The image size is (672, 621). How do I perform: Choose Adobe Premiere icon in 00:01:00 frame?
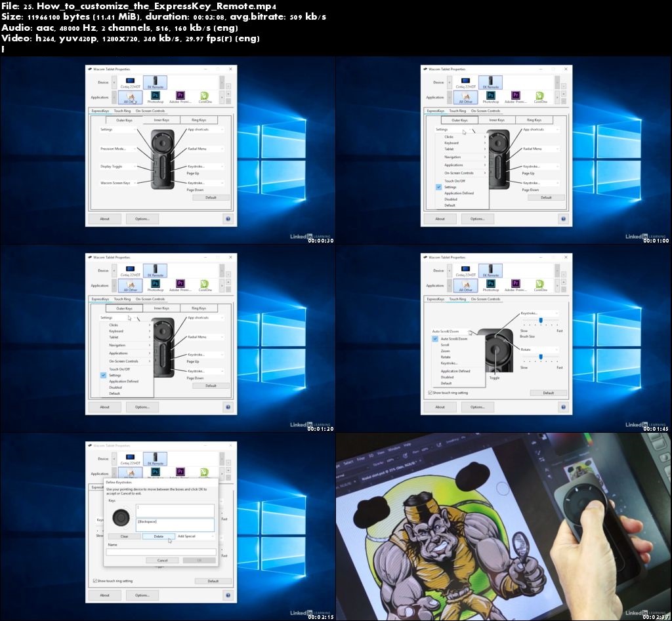click(516, 97)
